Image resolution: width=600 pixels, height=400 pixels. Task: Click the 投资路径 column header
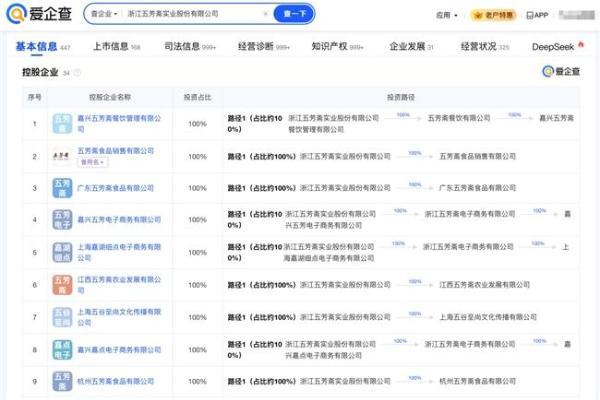401,97
